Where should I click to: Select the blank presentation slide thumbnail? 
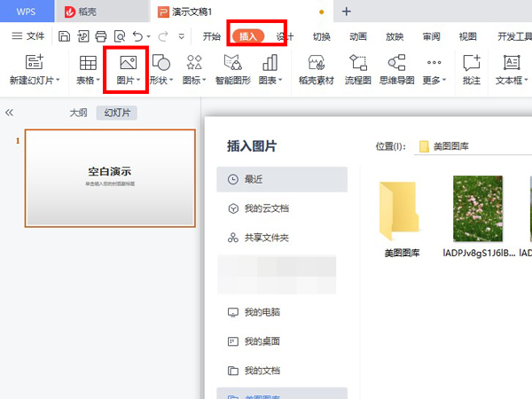tap(110, 177)
